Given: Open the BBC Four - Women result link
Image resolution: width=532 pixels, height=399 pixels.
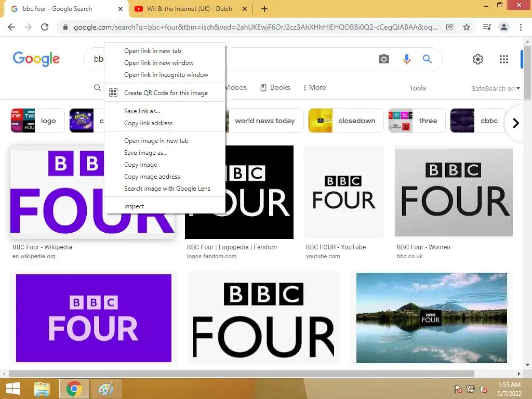Looking at the screenshot, I should (423, 247).
